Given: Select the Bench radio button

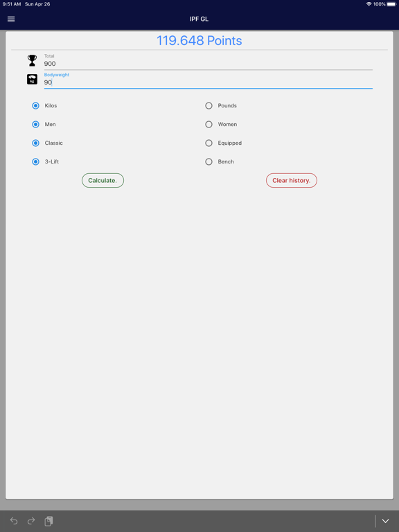Looking at the screenshot, I should [x=209, y=162].
